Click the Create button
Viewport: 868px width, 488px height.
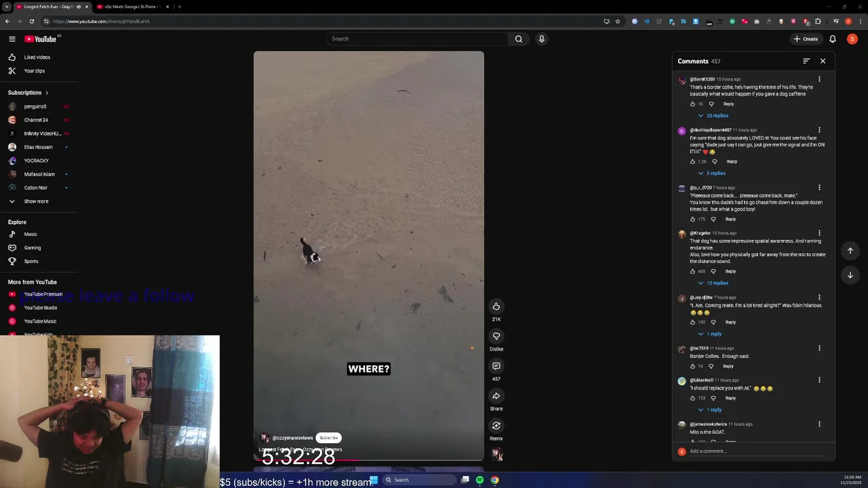tap(806, 39)
